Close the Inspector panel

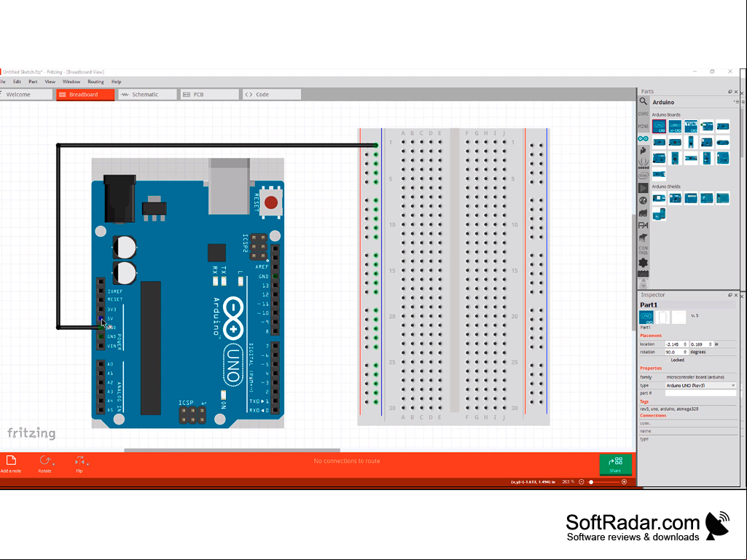(736, 295)
